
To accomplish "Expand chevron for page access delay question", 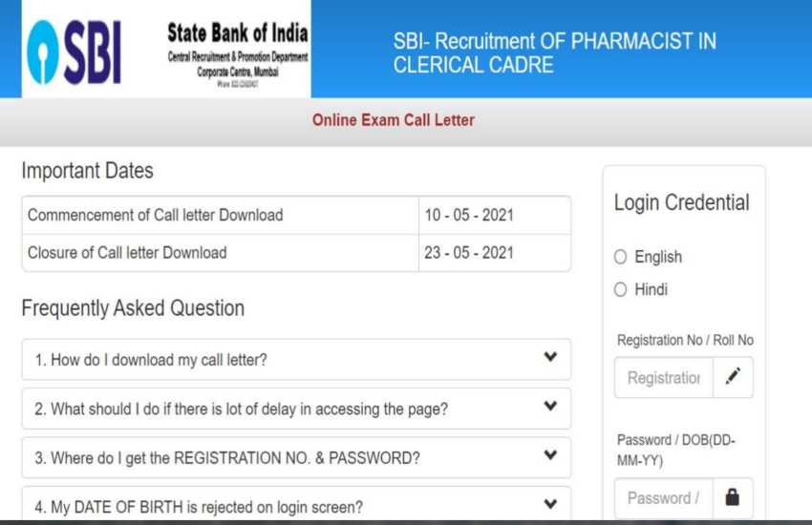I will pos(550,407).
